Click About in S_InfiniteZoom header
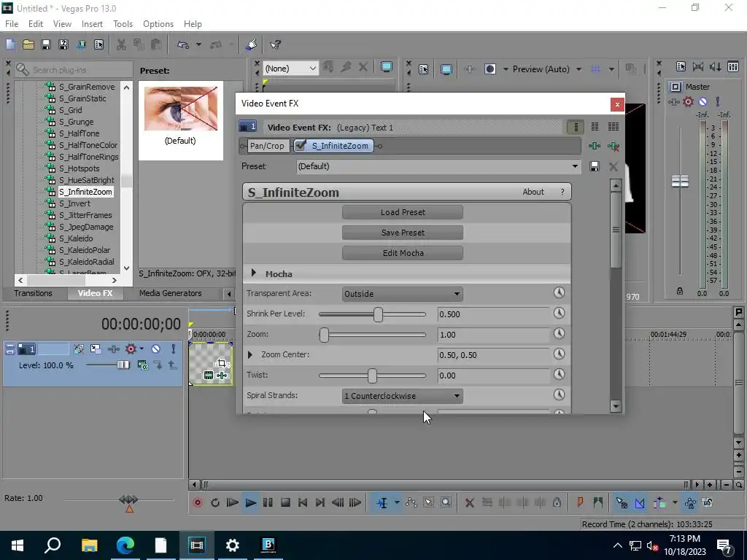The width and height of the screenshot is (747, 560). click(533, 192)
